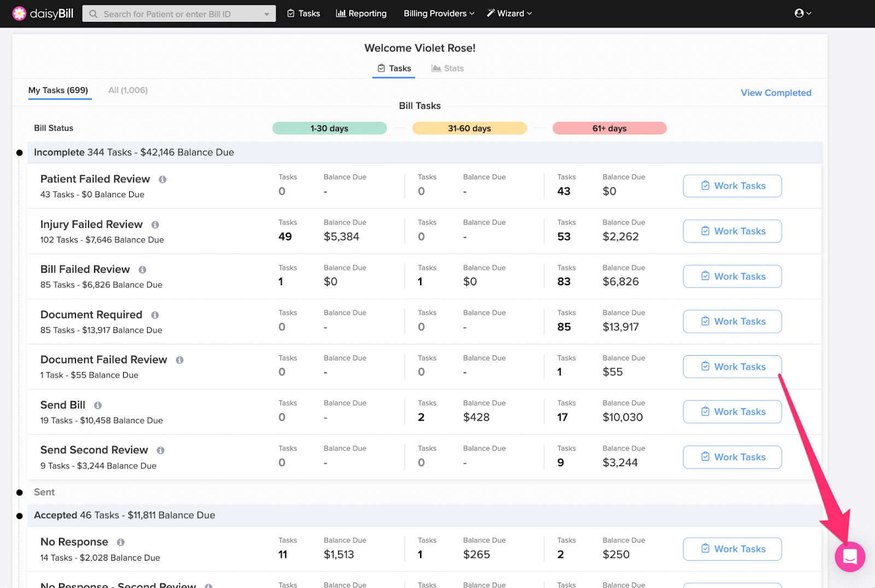
Task: Select the green 1-30 days pill
Action: coord(329,128)
